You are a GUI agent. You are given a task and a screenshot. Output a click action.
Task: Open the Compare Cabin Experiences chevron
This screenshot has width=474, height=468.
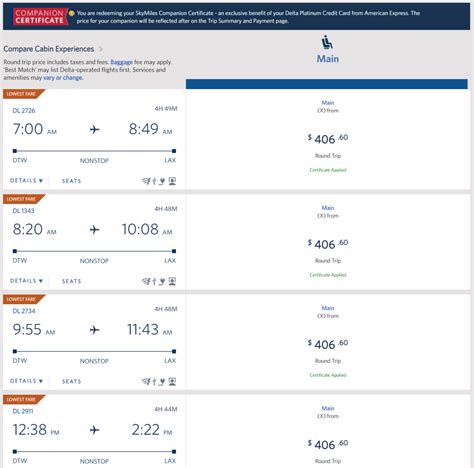(101, 49)
